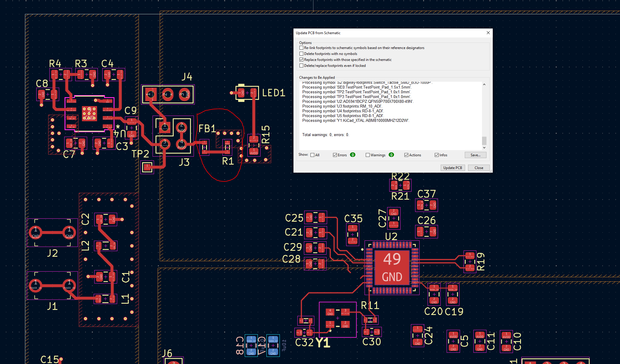Select the J2 reference label

[52, 253]
